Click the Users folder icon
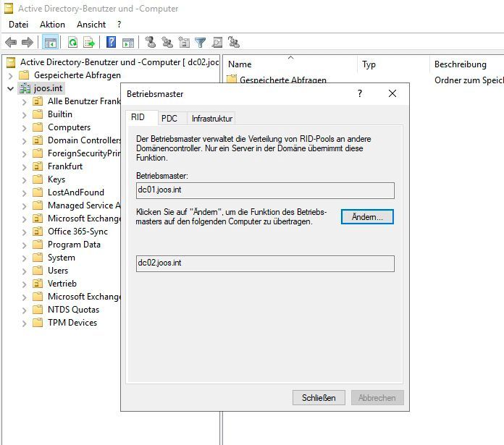Screen dimensions: 504x445 pos(38,271)
